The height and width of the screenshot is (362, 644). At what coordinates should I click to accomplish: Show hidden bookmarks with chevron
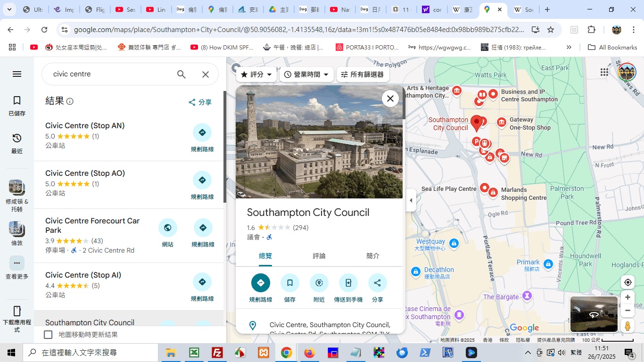(569, 47)
